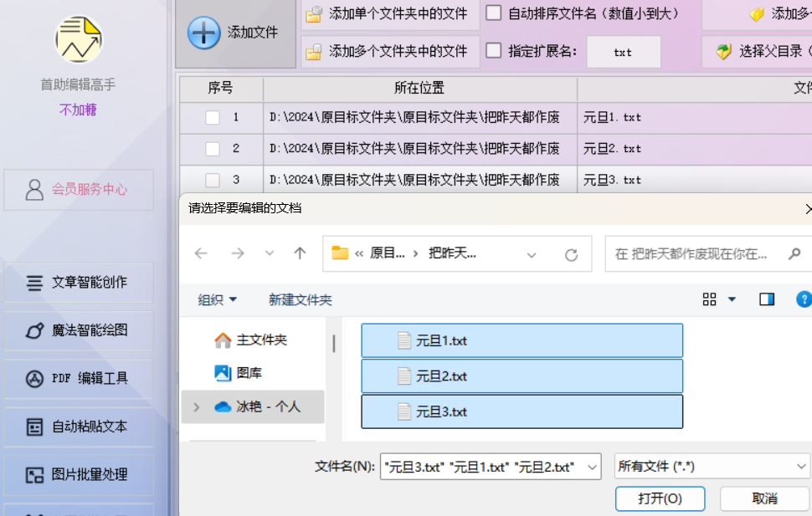Open the recent locations dropdown arrow
This screenshot has height=516, width=812.
[270, 253]
